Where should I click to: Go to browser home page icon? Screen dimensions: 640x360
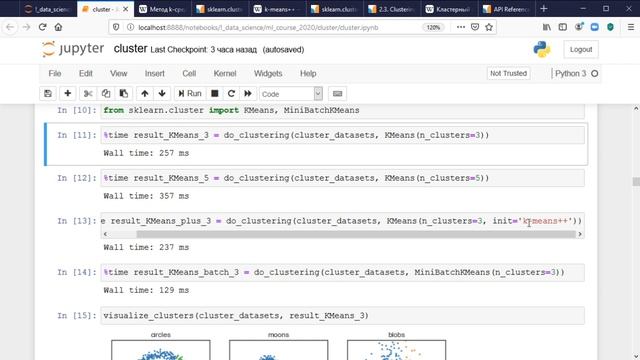click(58, 27)
